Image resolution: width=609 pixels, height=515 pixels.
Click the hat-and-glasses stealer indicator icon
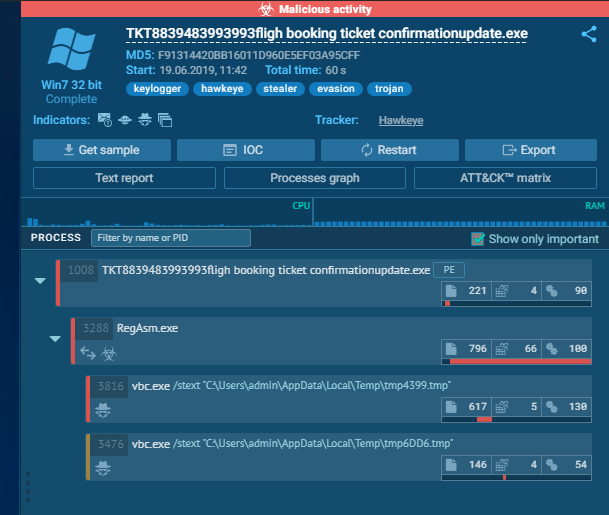point(145,120)
